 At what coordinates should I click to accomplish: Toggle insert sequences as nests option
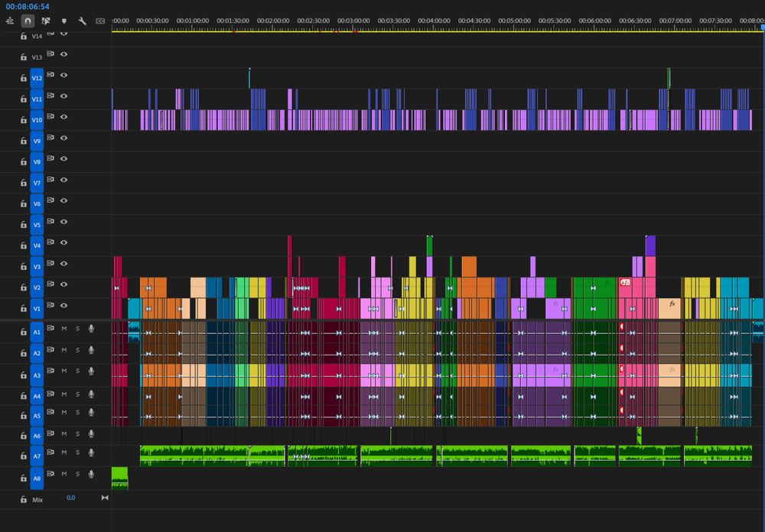pyautogui.click(x=10, y=21)
